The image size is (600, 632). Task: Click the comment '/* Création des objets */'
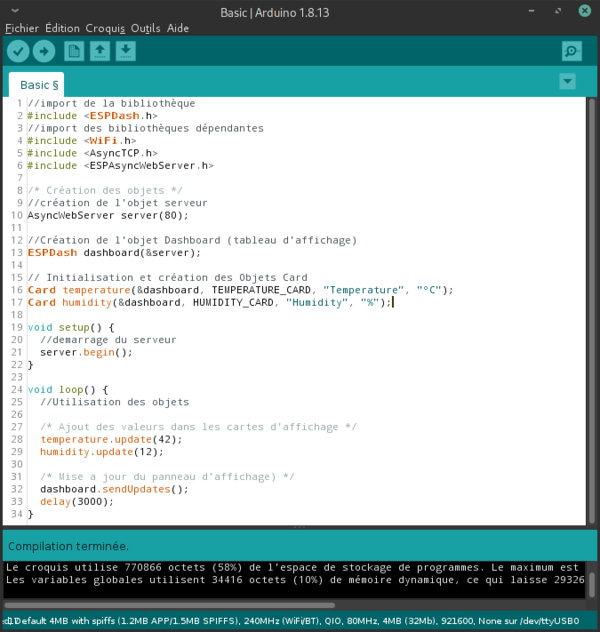point(105,190)
